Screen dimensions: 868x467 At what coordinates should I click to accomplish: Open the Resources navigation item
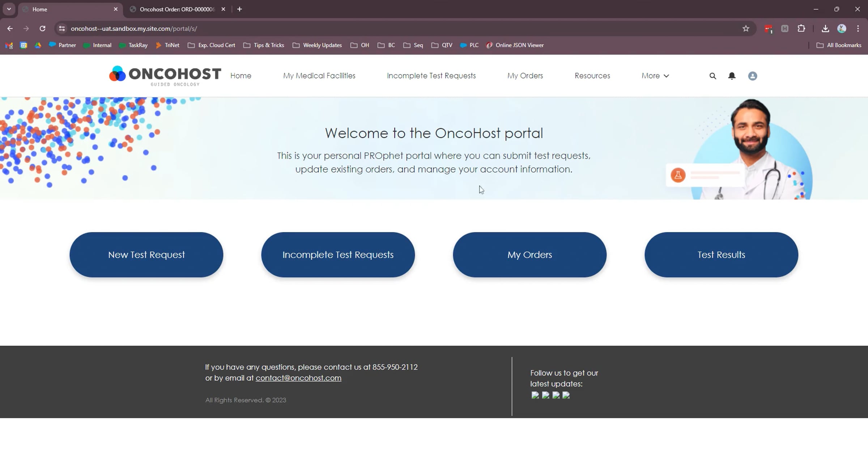click(592, 76)
